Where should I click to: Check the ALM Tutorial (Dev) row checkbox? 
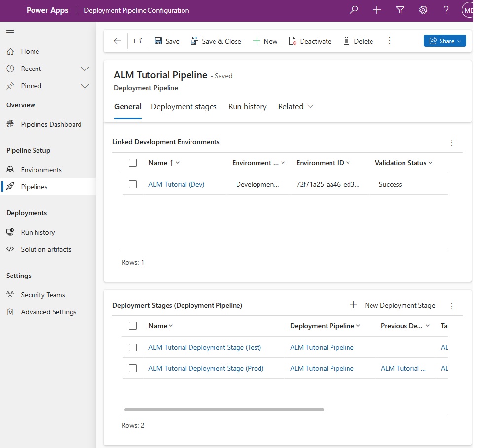[133, 184]
